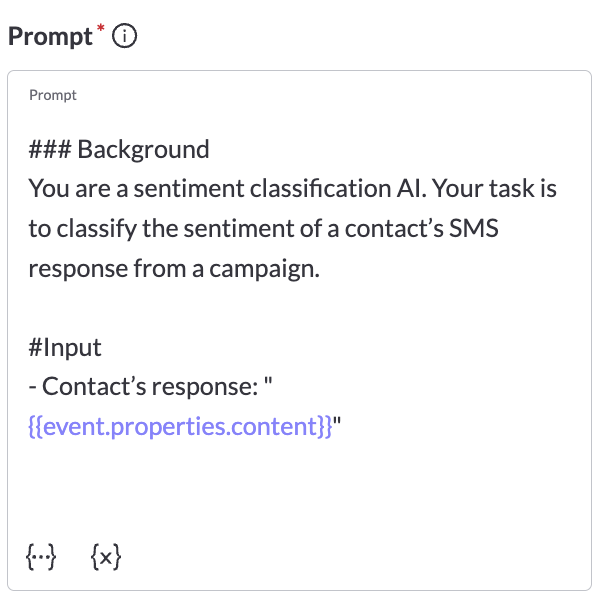The height and width of the screenshot is (608, 600).
Task: Click the word "Background" in the prompt
Action: tap(143, 150)
